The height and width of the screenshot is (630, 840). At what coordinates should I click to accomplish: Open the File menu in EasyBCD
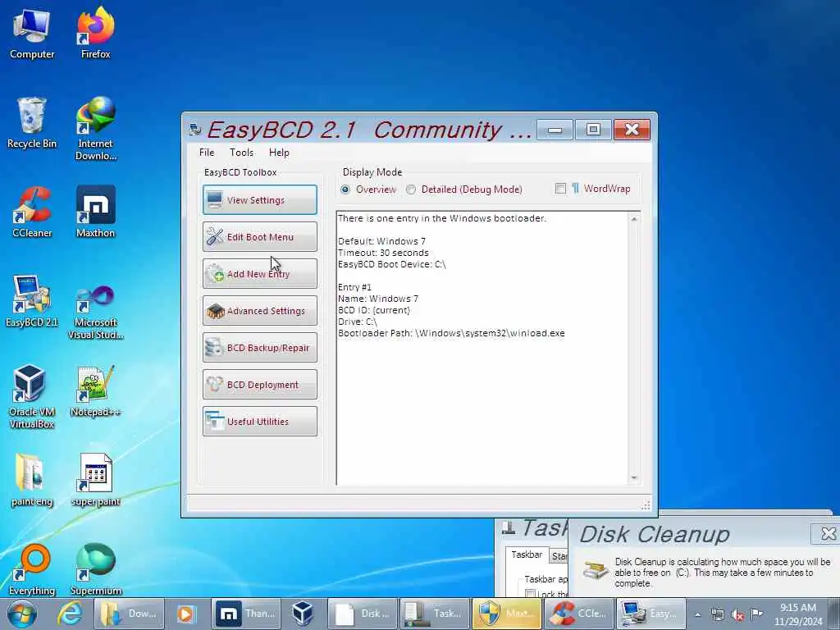207,152
